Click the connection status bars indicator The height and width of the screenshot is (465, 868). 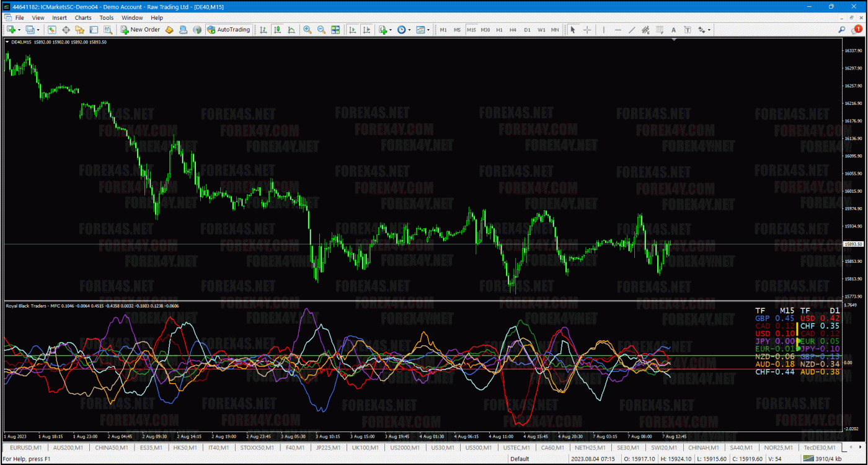[x=810, y=459]
